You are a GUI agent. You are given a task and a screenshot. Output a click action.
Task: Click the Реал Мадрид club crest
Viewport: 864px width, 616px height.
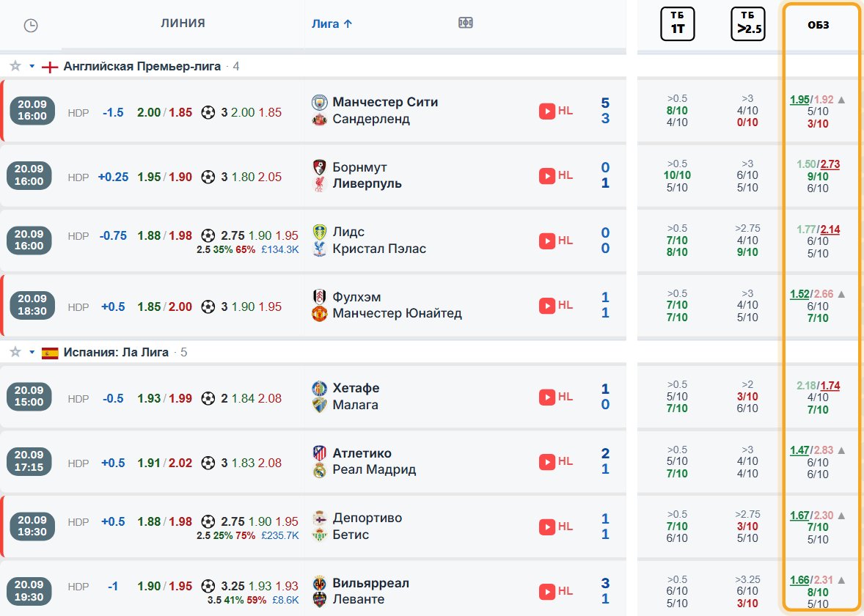pyautogui.click(x=320, y=470)
